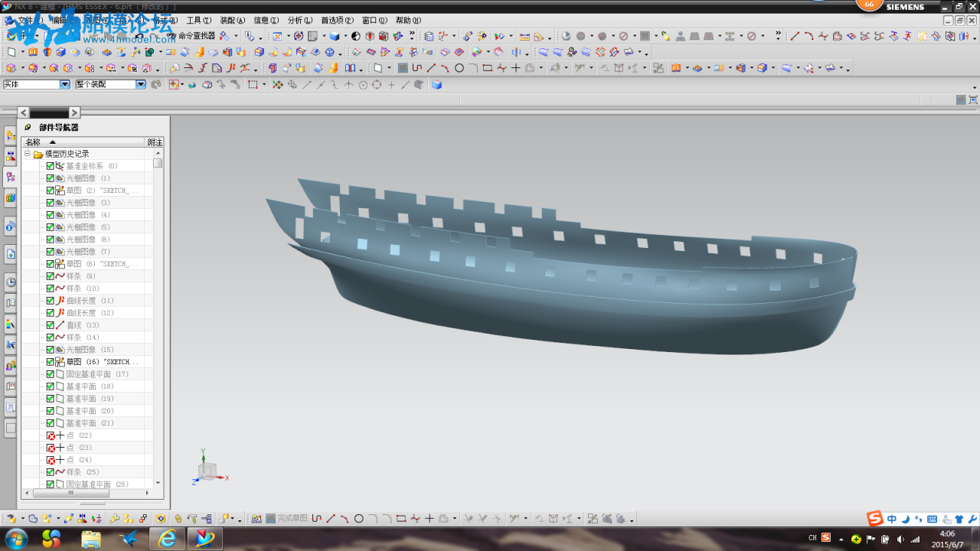Toggle checkbox for 固定基准平面 (17)
This screenshot has height=551, width=980.
tap(51, 374)
